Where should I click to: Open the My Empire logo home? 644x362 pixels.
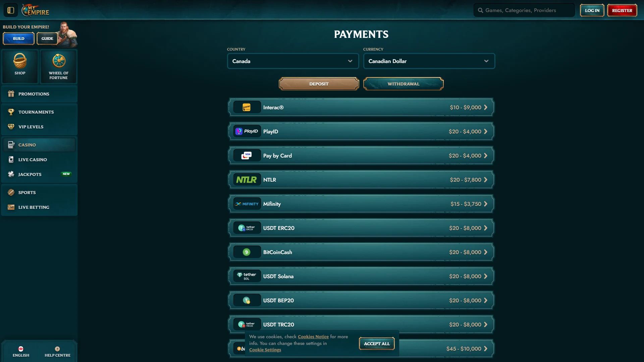[x=35, y=10]
